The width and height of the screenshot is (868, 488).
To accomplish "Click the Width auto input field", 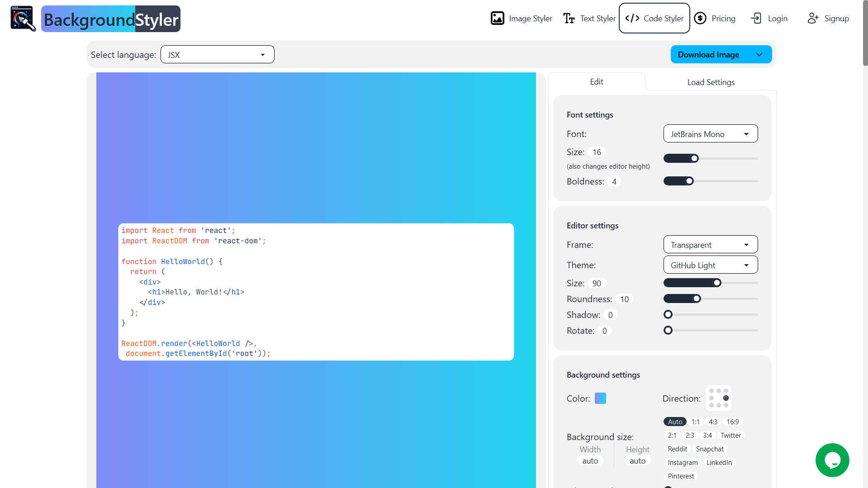I will [x=590, y=460].
